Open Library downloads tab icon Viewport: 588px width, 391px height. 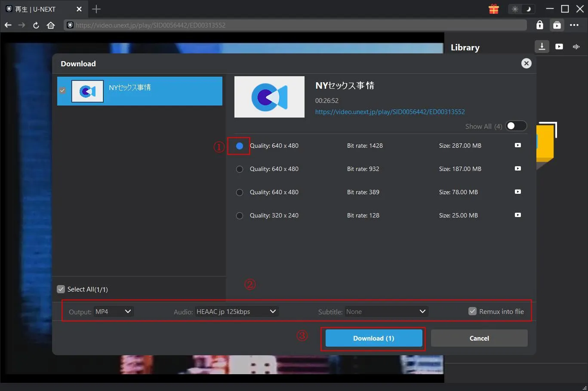[542, 47]
